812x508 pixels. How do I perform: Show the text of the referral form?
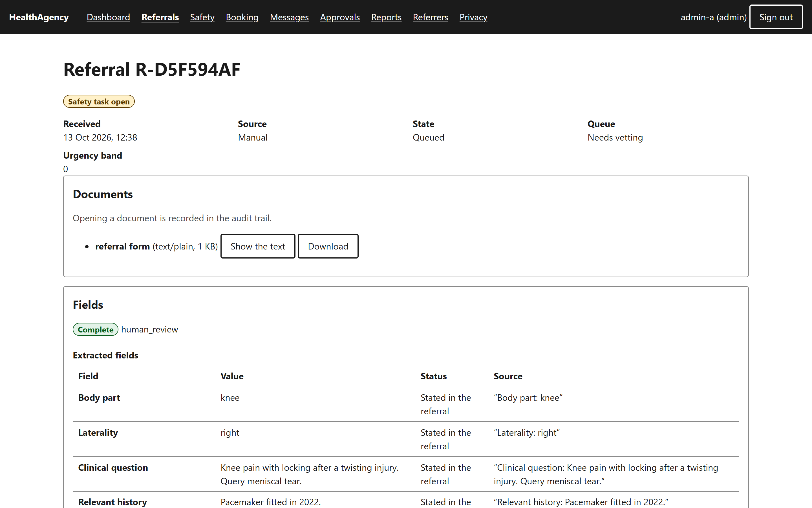point(258,246)
